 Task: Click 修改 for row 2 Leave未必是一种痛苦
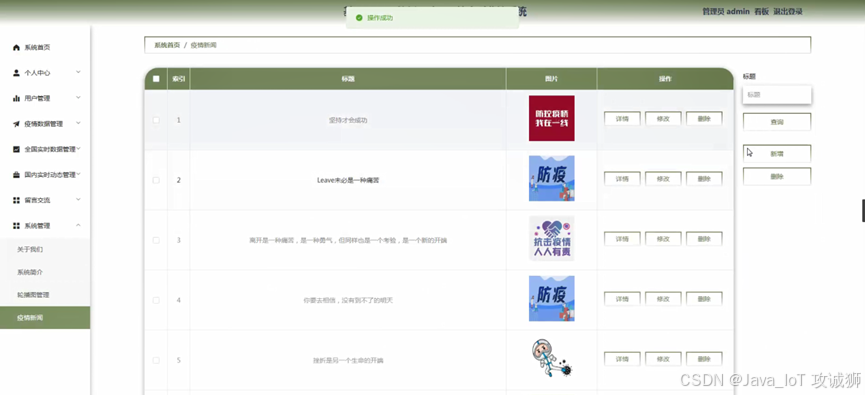pyautogui.click(x=663, y=179)
